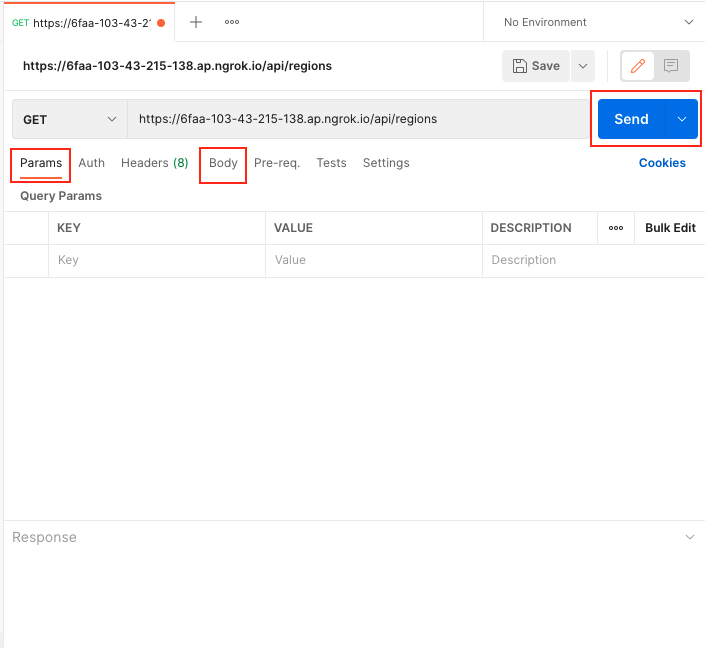This screenshot has height=648, width=705.
Task: Switch to the Body tab
Action: click(223, 163)
